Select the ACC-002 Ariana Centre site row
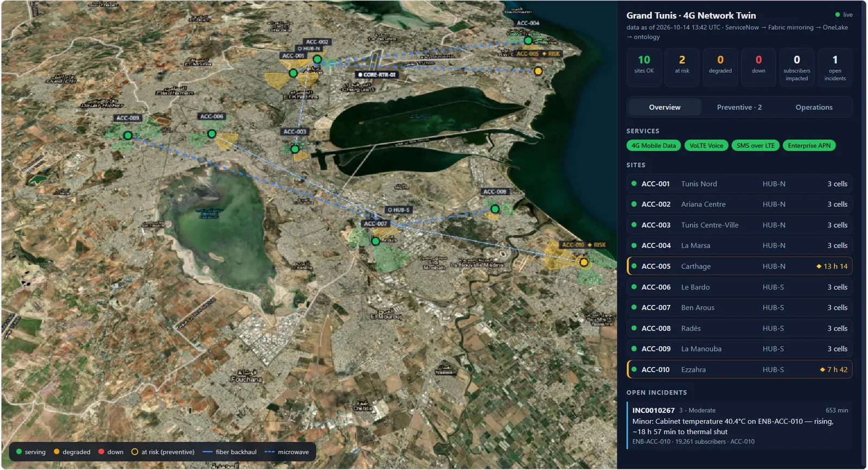This screenshot has width=868, height=470. click(739, 205)
